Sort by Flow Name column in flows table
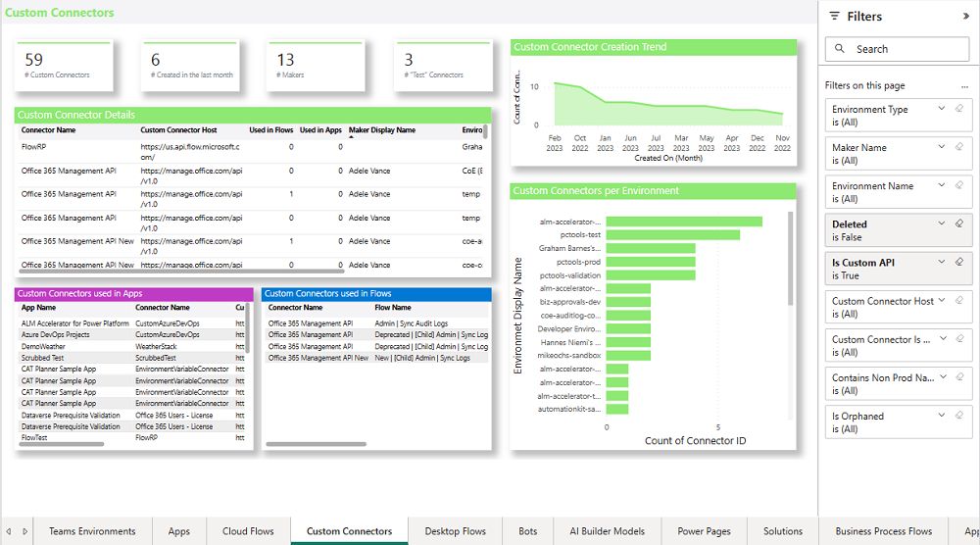 click(x=393, y=308)
